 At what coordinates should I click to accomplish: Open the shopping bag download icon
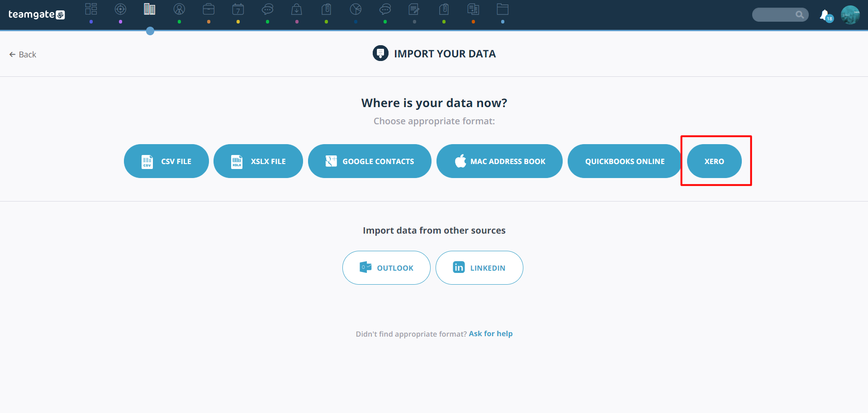pos(297,9)
